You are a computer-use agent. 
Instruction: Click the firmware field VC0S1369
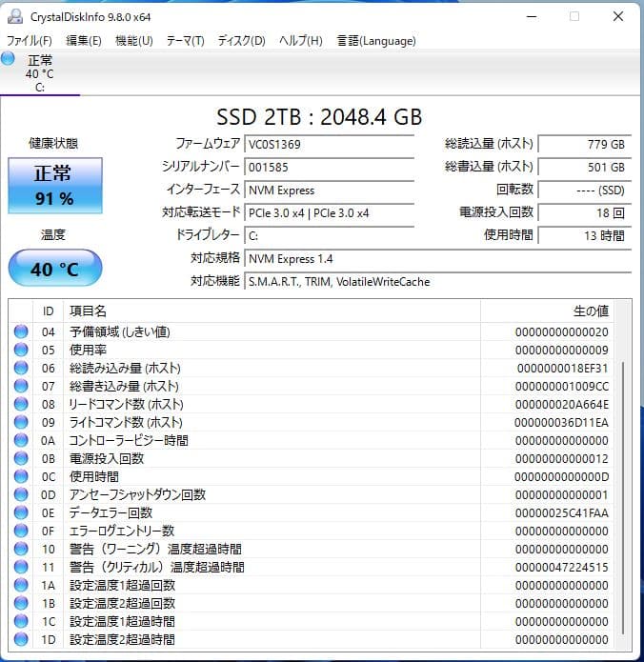pos(329,144)
